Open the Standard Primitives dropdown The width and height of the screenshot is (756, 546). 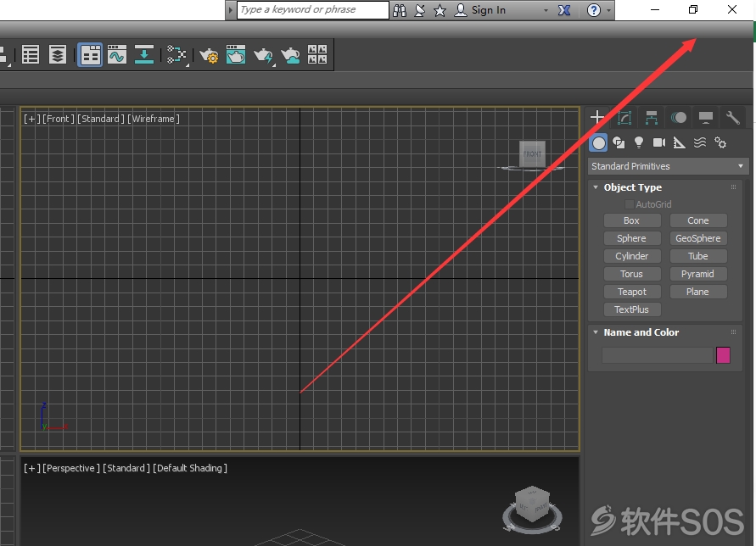click(668, 166)
